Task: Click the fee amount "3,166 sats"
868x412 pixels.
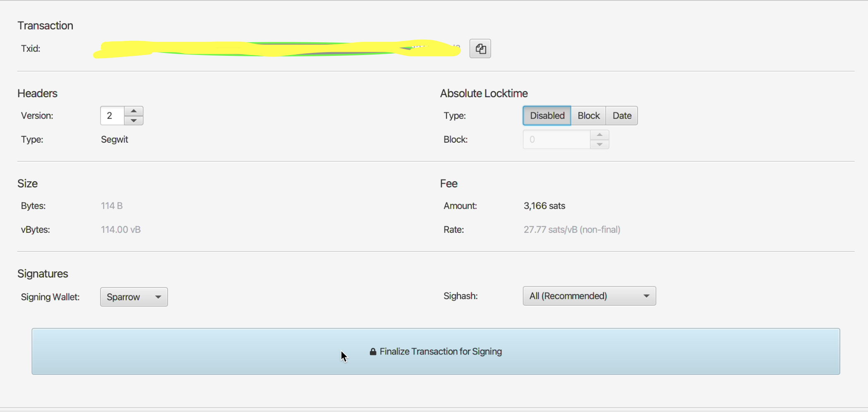Action: click(x=544, y=206)
